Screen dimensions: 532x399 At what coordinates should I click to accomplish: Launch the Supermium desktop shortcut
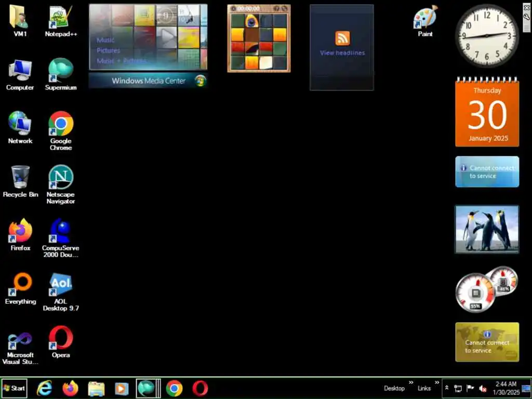61,75
